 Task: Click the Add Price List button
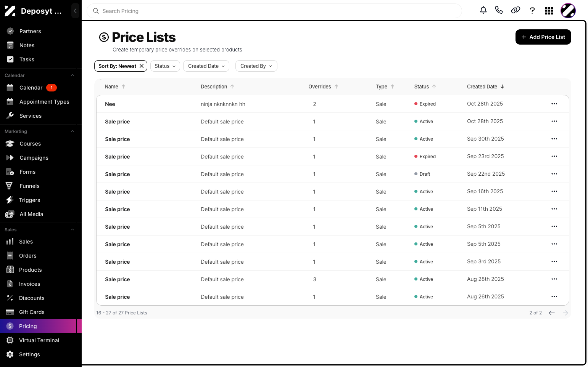543,37
